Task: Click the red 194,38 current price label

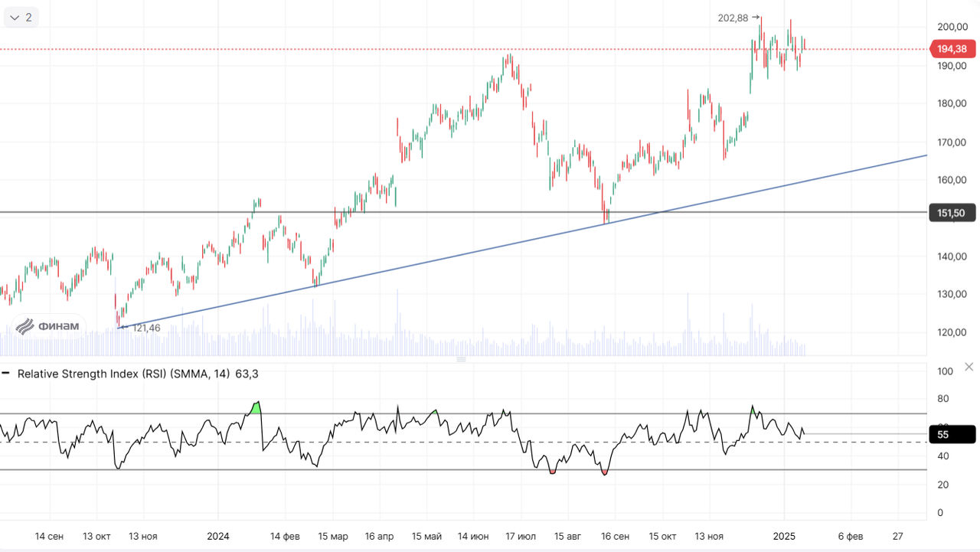Action: [x=952, y=49]
